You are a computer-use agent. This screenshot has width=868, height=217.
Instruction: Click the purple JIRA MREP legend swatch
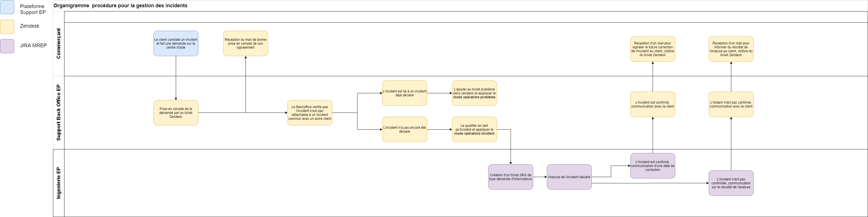(x=7, y=46)
